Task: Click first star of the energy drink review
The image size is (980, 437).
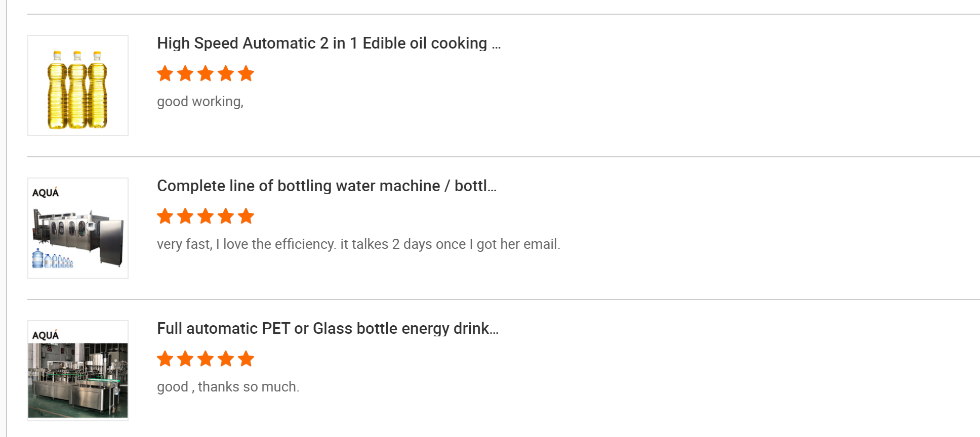Action: point(165,359)
